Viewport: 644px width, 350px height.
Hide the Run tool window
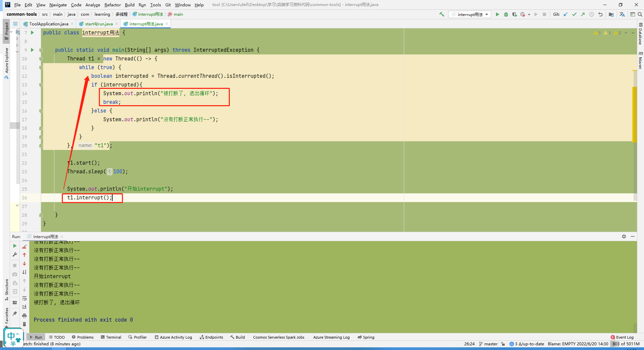click(633, 236)
